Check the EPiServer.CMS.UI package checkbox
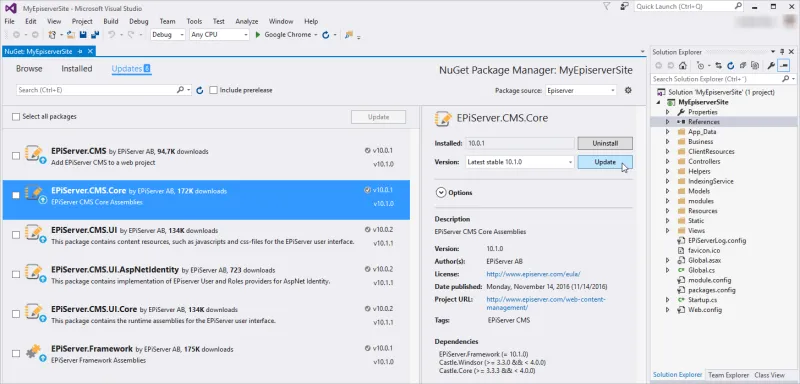This screenshot has width=800, height=384. pos(16,235)
